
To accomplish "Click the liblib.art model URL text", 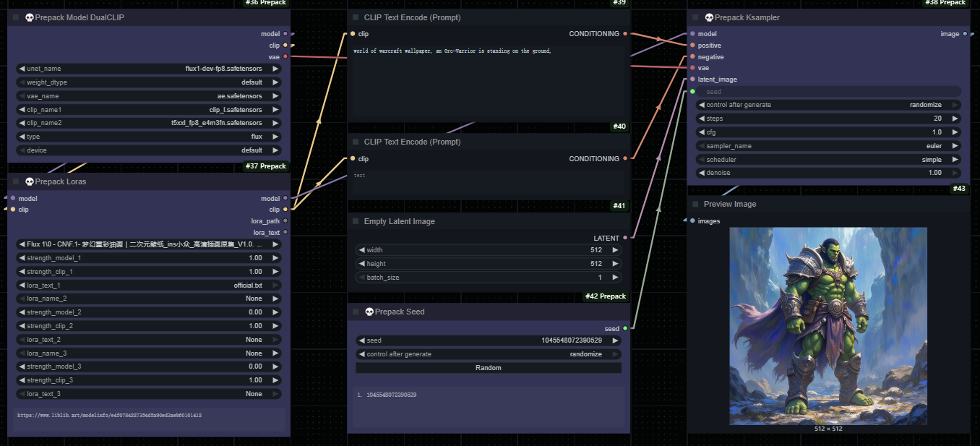I will (x=109, y=416).
